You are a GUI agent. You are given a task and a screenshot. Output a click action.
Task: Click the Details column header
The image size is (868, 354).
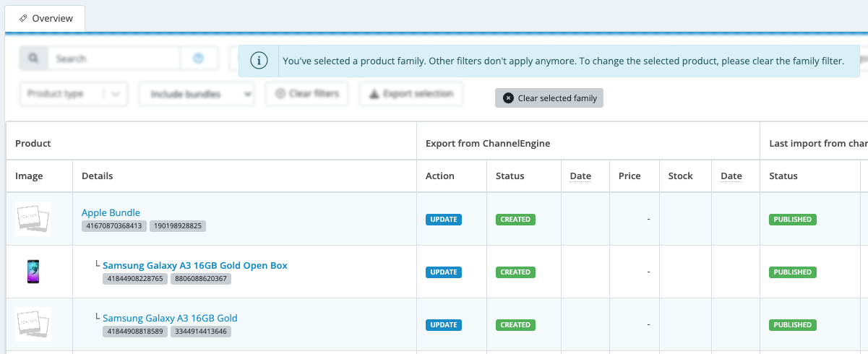tap(97, 176)
